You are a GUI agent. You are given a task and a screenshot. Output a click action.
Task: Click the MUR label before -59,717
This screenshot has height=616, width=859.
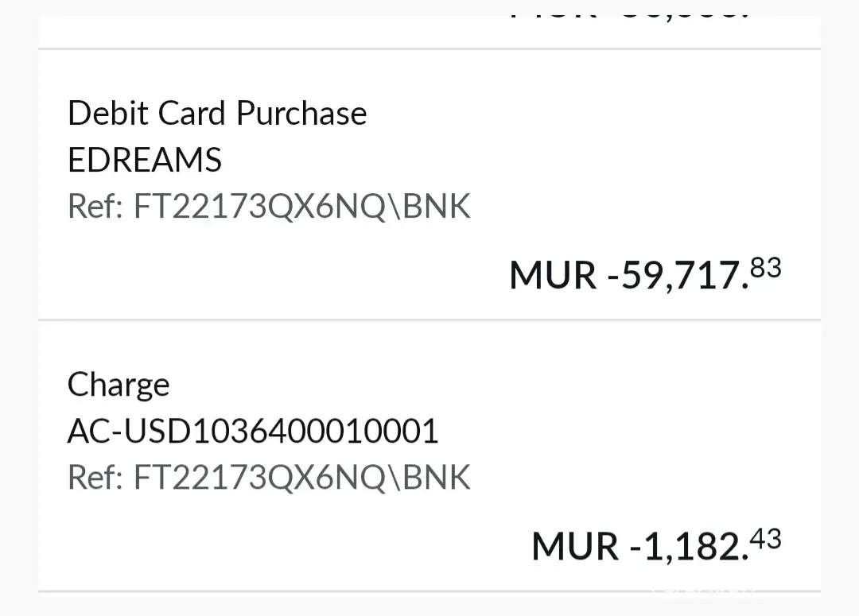553,276
